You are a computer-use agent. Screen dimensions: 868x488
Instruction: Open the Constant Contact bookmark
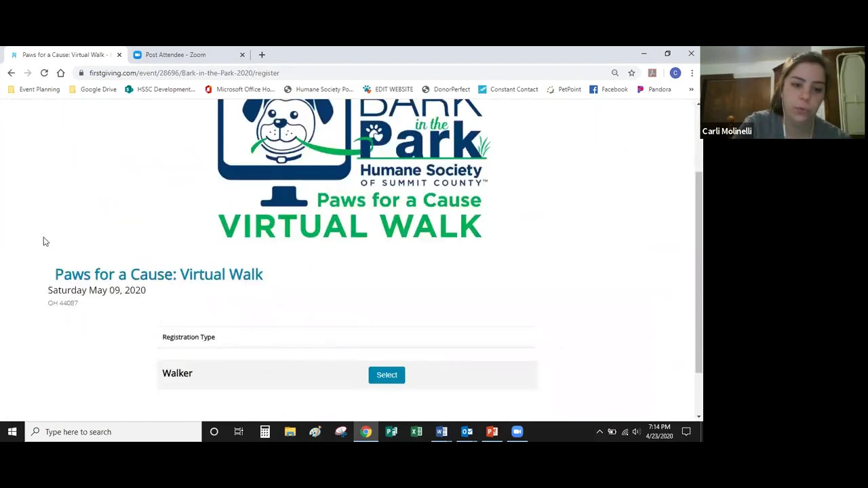pos(508,89)
